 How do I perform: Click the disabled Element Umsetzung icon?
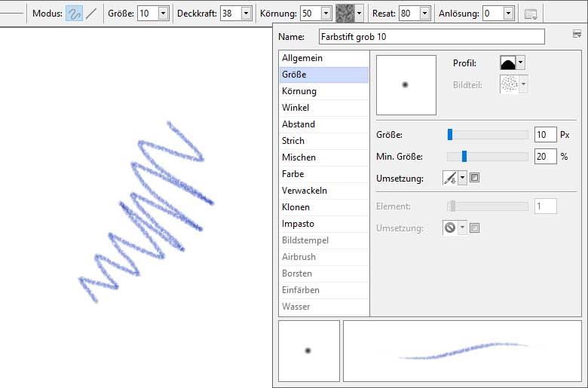click(450, 228)
